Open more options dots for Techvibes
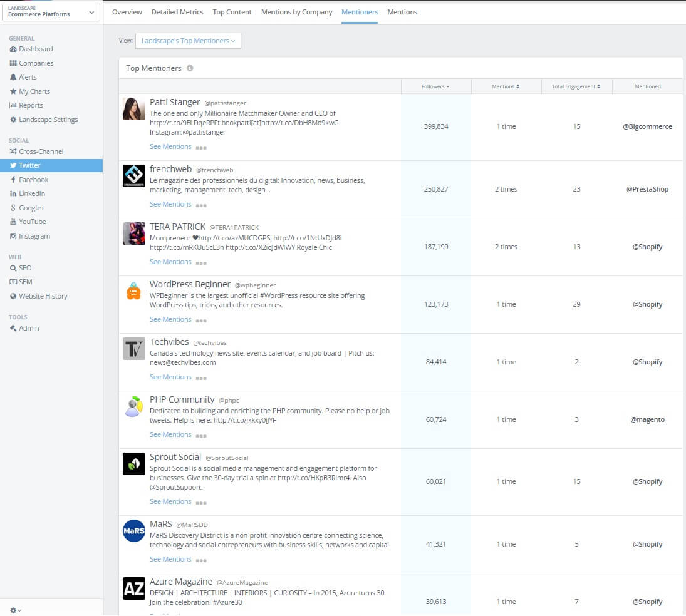This screenshot has height=616, width=686. [201, 379]
